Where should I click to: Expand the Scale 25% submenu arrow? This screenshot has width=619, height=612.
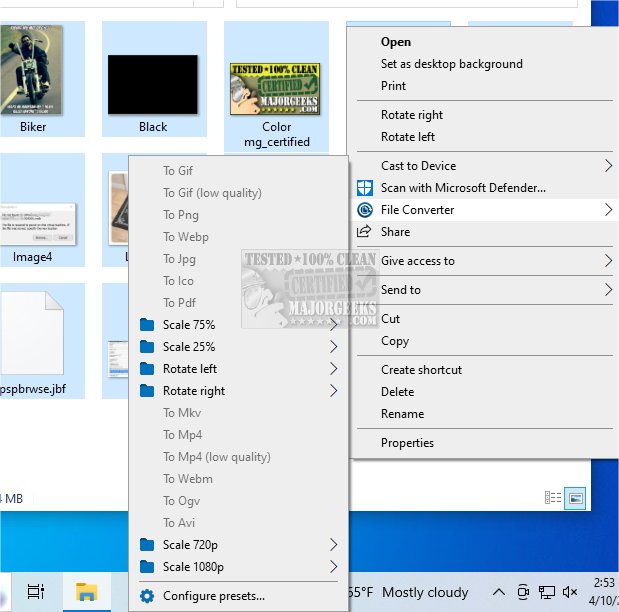click(334, 347)
